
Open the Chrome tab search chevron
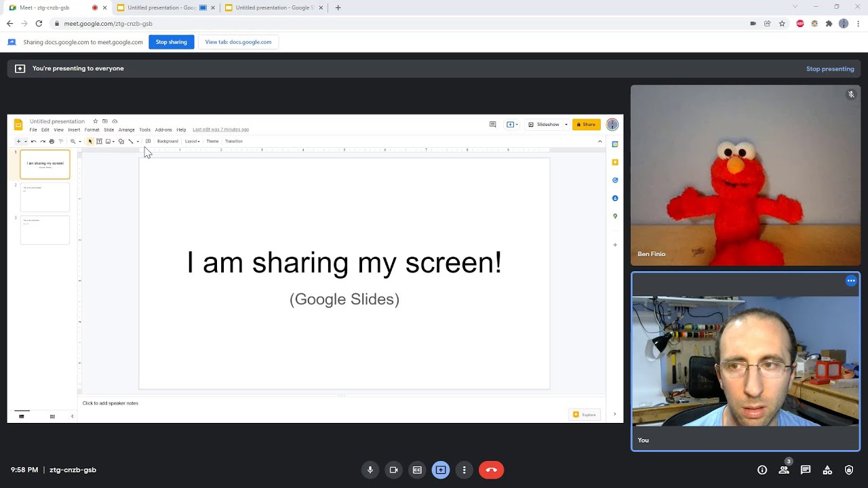click(x=795, y=7)
